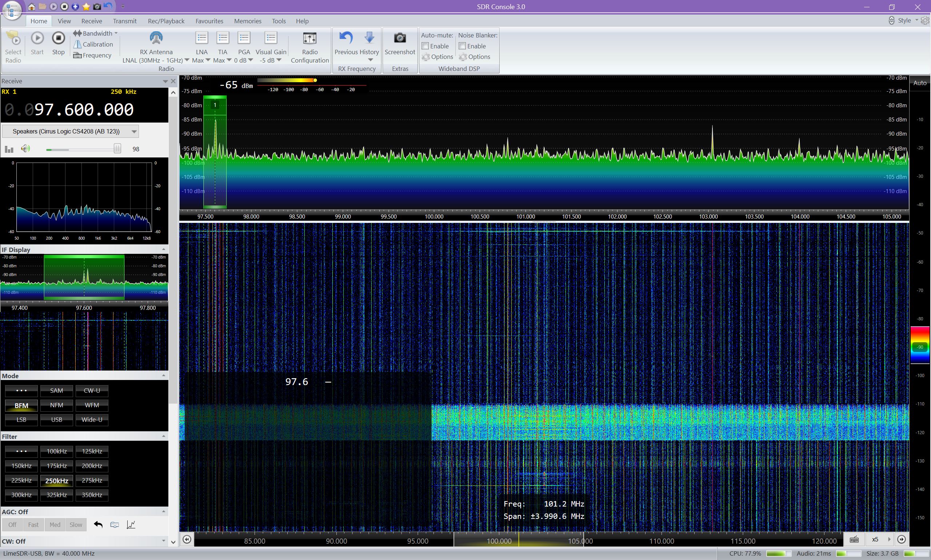Screen dimensions: 931x560
Task: Click the keyboard icon beside x5
Action: 854,539
